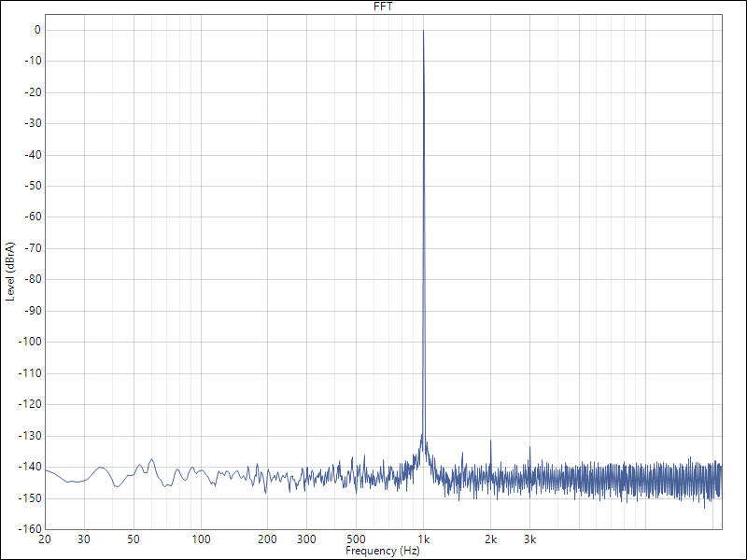This screenshot has height=560, width=747.
Task: Click the Frequency (Hz) axis label
Action: click(383, 551)
